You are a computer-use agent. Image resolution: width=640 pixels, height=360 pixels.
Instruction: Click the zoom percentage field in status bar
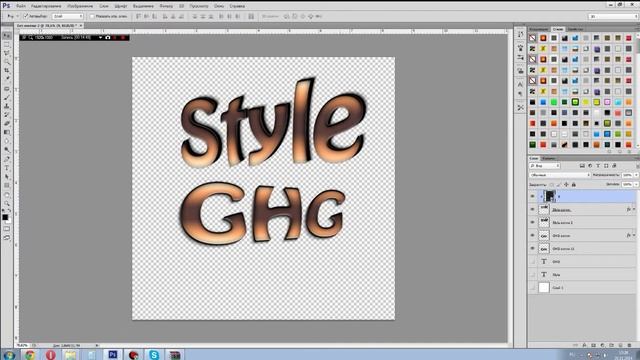tap(23, 345)
